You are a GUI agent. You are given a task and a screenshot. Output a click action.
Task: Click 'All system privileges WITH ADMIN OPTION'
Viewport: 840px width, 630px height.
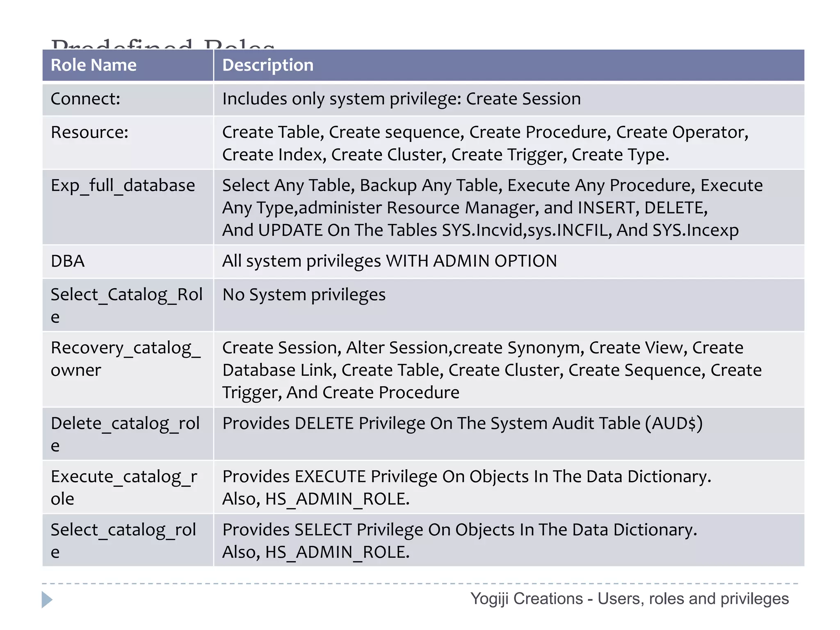390,261
